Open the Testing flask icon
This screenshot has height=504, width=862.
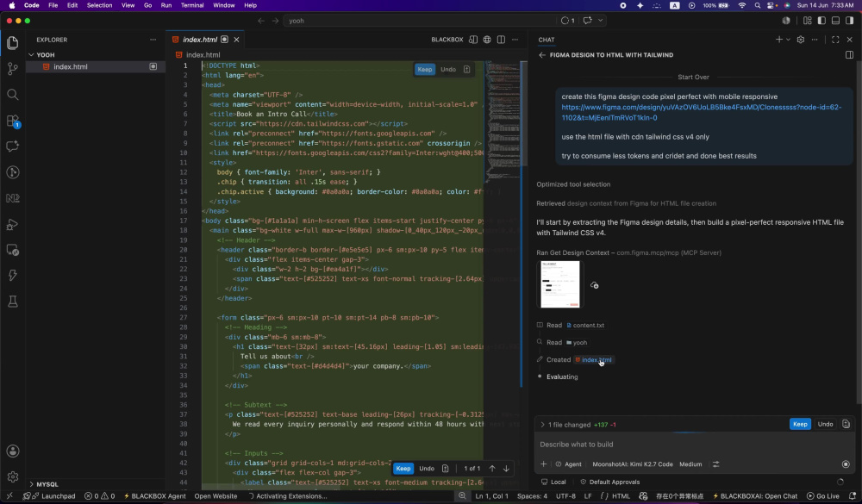13,302
